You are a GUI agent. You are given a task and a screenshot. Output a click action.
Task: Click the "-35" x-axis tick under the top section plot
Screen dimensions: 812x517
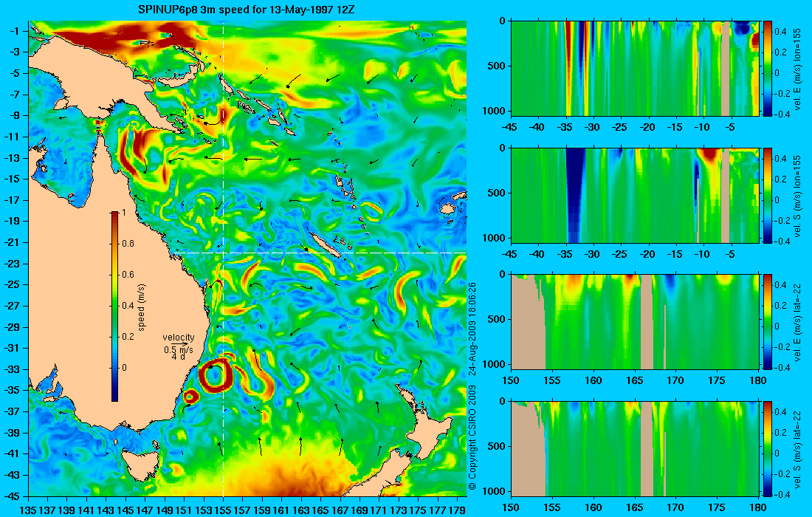(565, 128)
